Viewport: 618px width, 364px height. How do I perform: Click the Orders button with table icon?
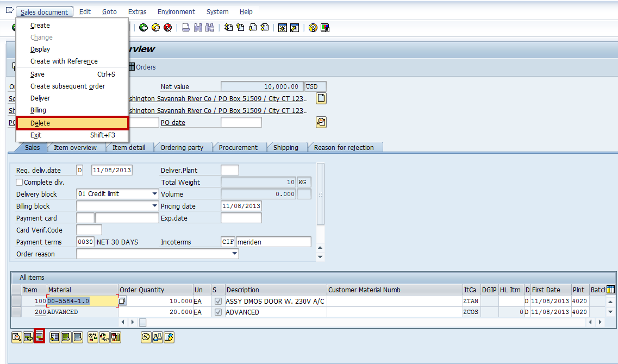coord(142,67)
